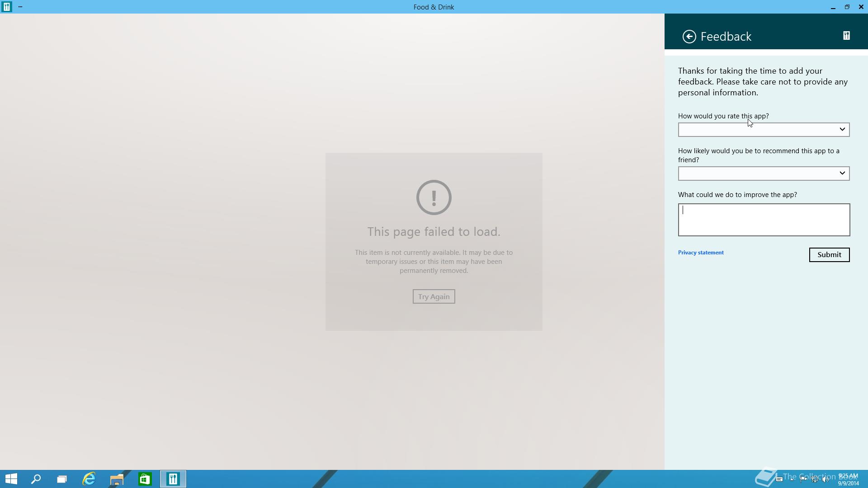This screenshot has height=488, width=868.
Task: Show hidden system tray icons
Action: coord(792,479)
